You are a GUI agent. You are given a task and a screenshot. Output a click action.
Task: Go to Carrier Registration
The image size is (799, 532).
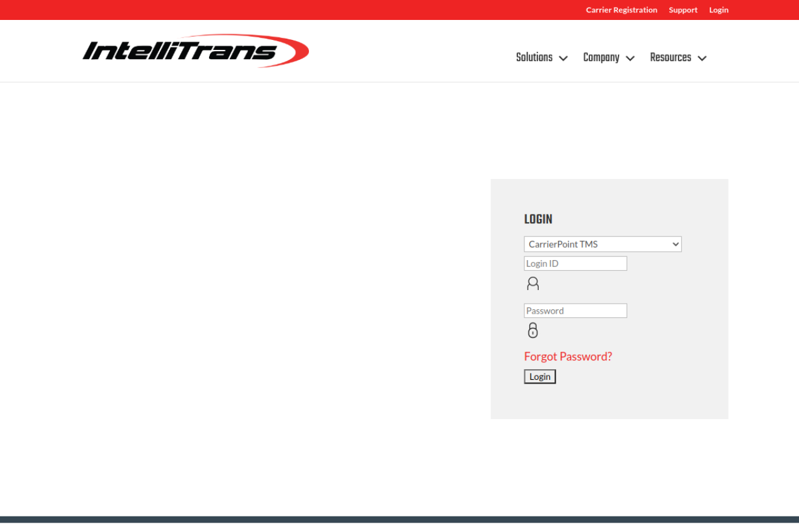click(621, 10)
